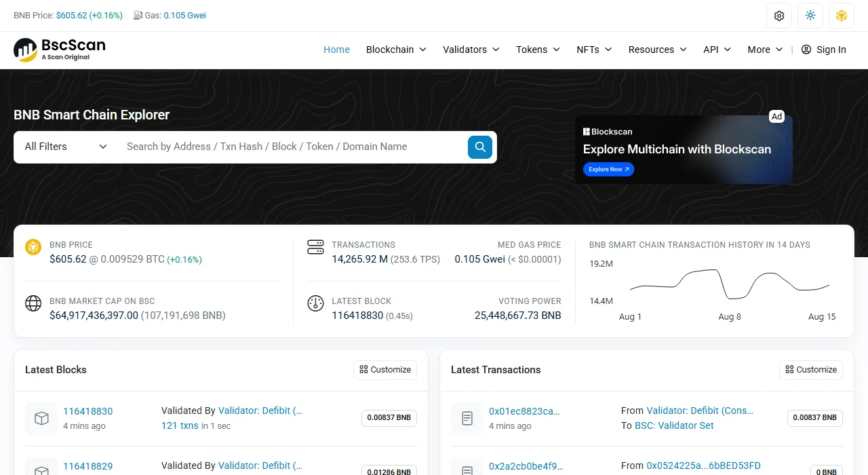Click the Explore Now ad button

click(608, 169)
